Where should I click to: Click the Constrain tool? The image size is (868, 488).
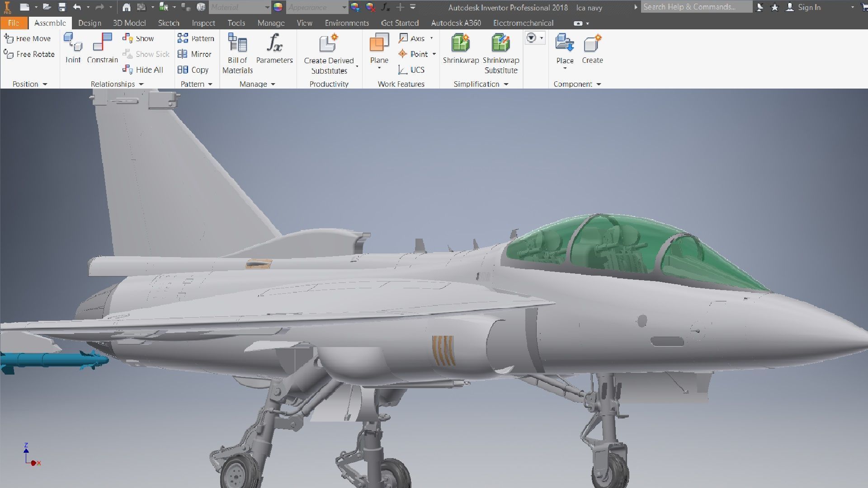coord(102,48)
